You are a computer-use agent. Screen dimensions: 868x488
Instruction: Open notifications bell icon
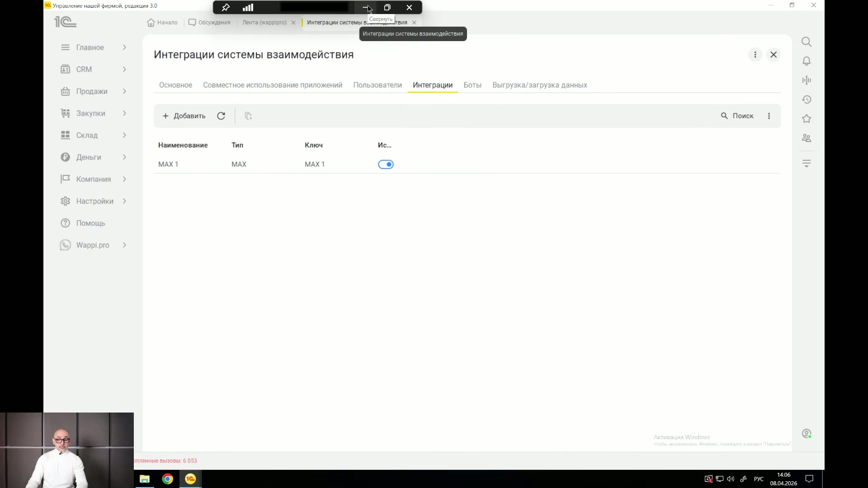[x=806, y=61]
